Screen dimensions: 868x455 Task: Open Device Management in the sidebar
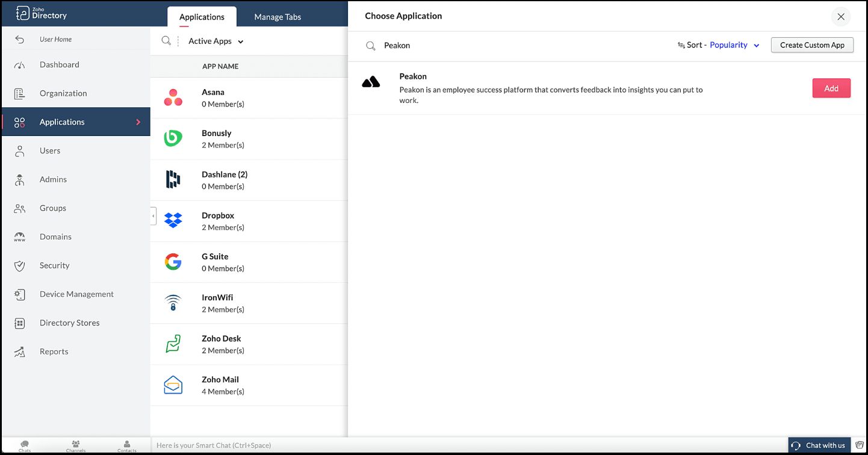[76, 294]
